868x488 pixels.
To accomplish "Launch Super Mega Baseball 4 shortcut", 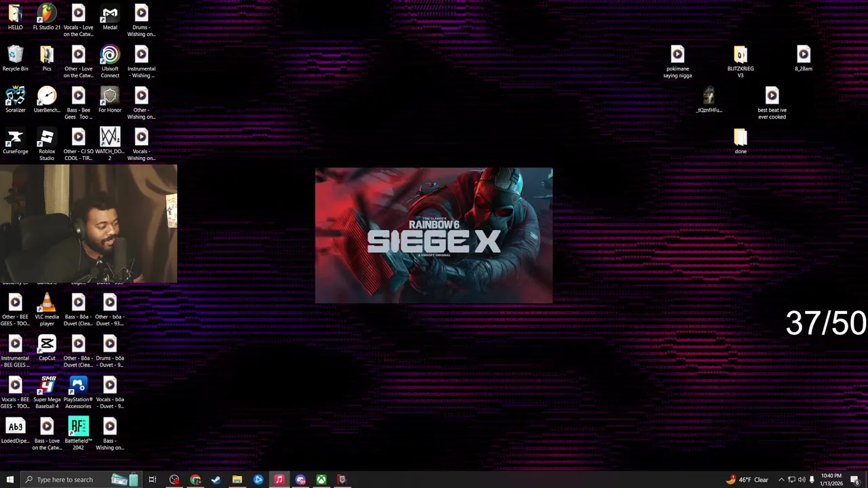I will [x=47, y=393].
